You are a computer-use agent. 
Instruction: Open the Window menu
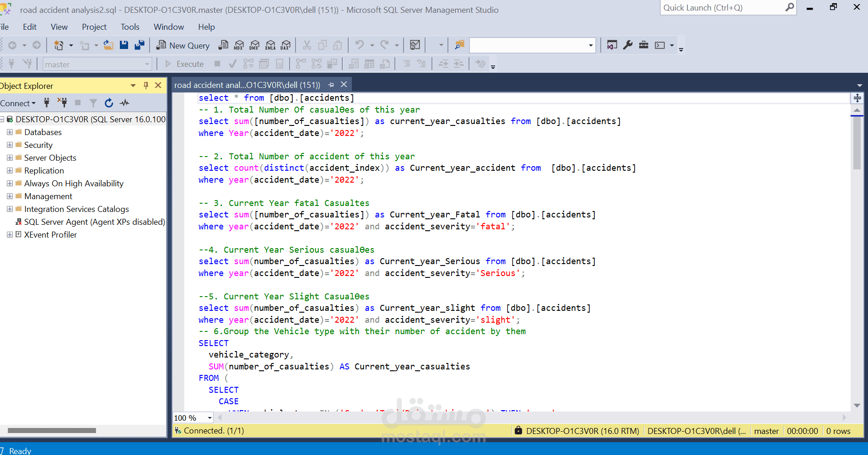[x=169, y=27]
